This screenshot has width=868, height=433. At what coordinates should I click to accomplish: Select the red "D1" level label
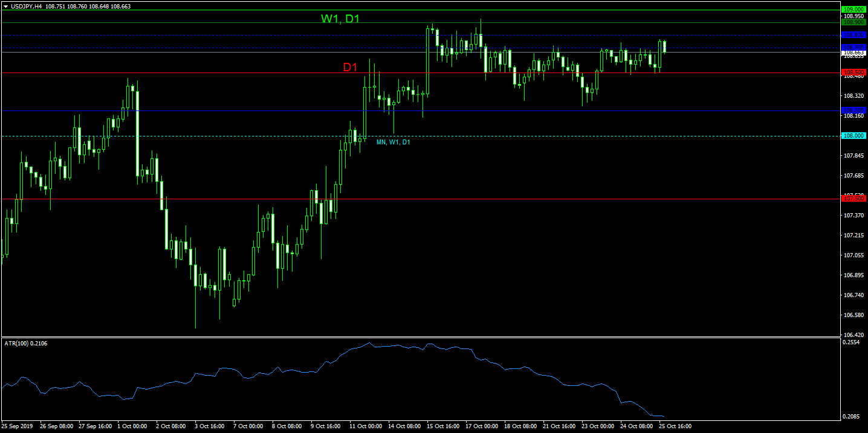(351, 67)
